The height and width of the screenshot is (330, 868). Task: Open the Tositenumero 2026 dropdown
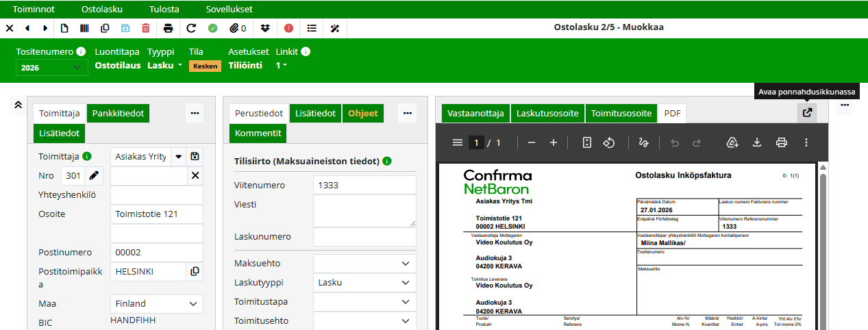[51, 67]
